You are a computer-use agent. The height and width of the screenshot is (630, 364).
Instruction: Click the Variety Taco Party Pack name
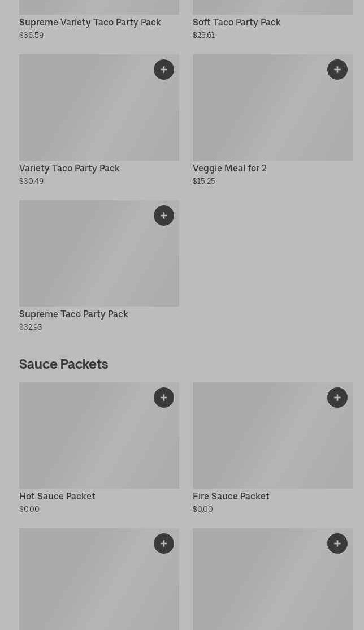70,169
